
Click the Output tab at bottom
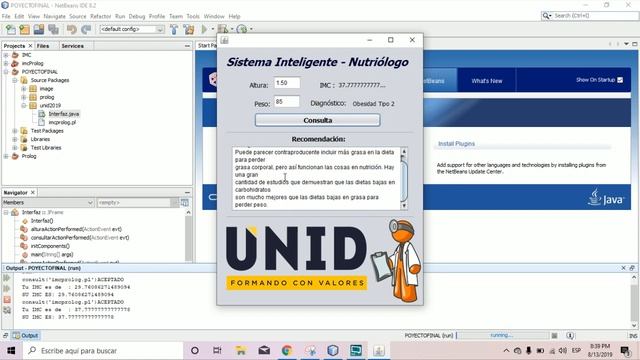[x=26, y=336]
